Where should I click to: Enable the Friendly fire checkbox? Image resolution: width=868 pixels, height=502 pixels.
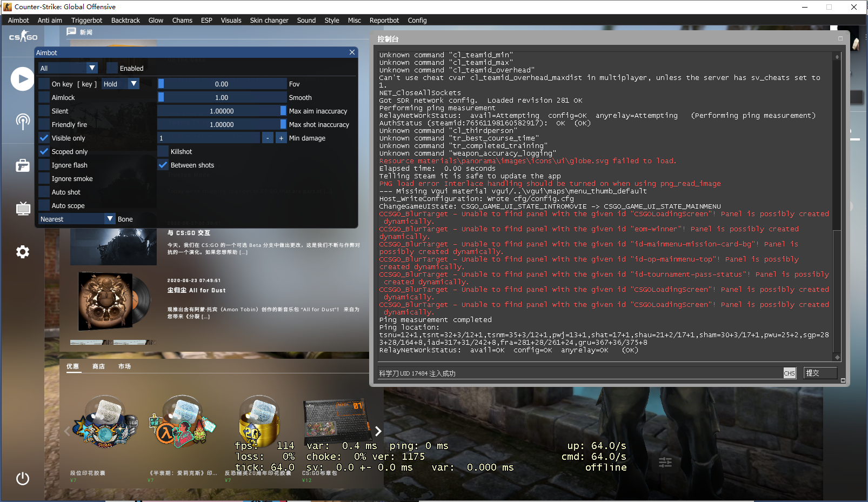tap(44, 124)
